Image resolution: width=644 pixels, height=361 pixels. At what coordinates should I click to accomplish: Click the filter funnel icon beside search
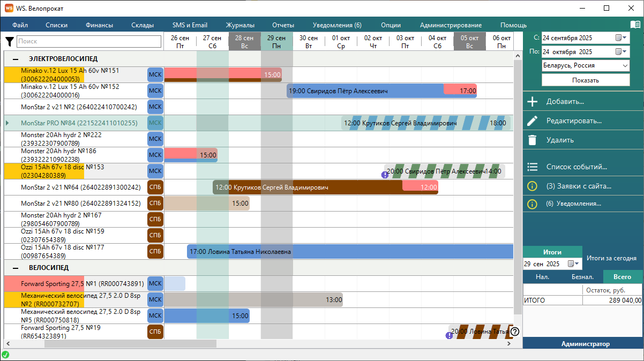[10, 42]
